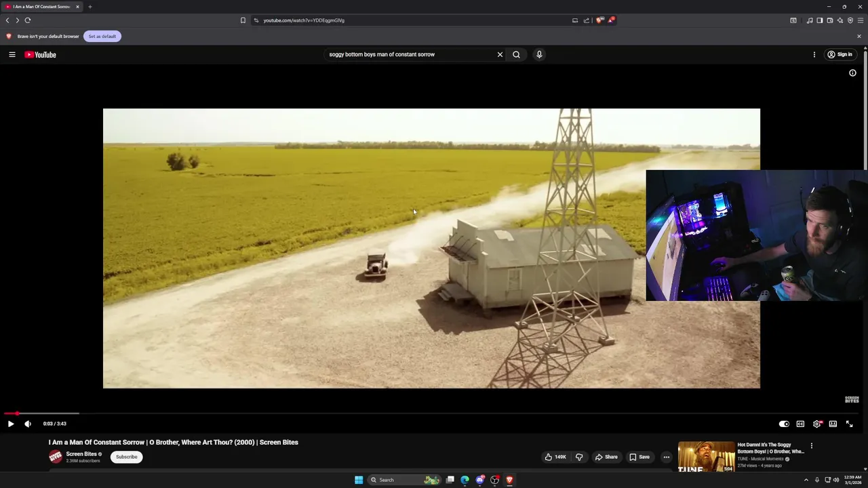Image resolution: width=868 pixels, height=488 pixels.
Task: Clear the search query with X
Action: [500, 54]
